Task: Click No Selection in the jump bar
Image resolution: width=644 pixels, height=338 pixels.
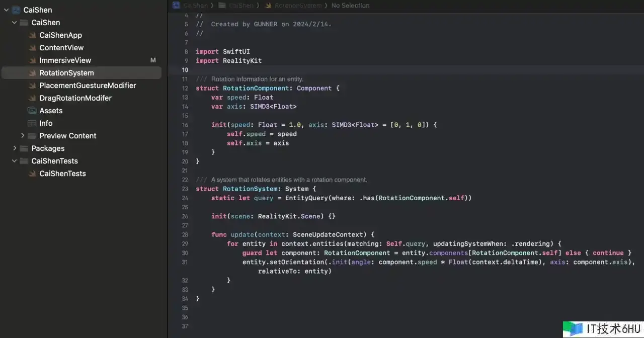Action: pos(350,6)
